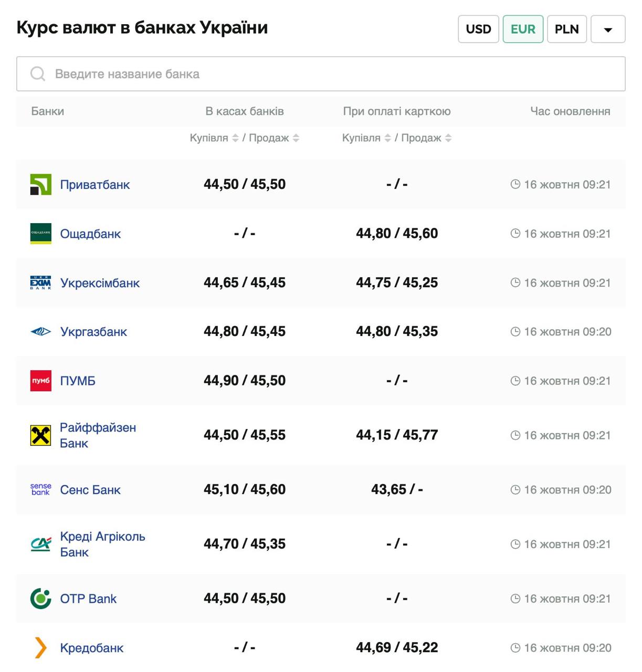Click the Банки column header
642x672 pixels.
47,111
